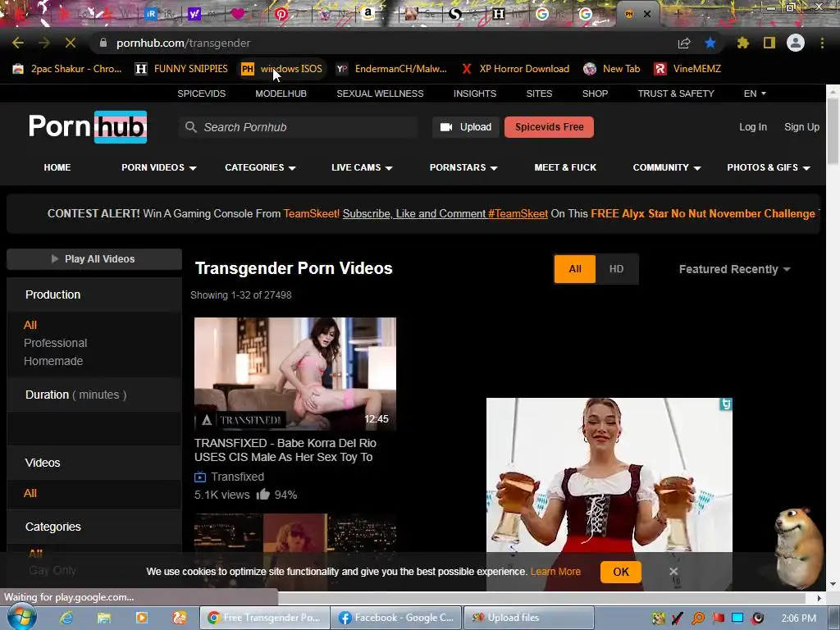Dismiss the cookie notice with the X
840x630 pixels.
pos(673,572)
